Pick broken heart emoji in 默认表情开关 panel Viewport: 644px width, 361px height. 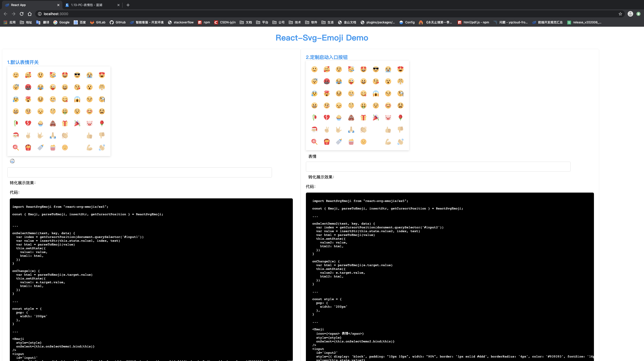click(28, 123)
